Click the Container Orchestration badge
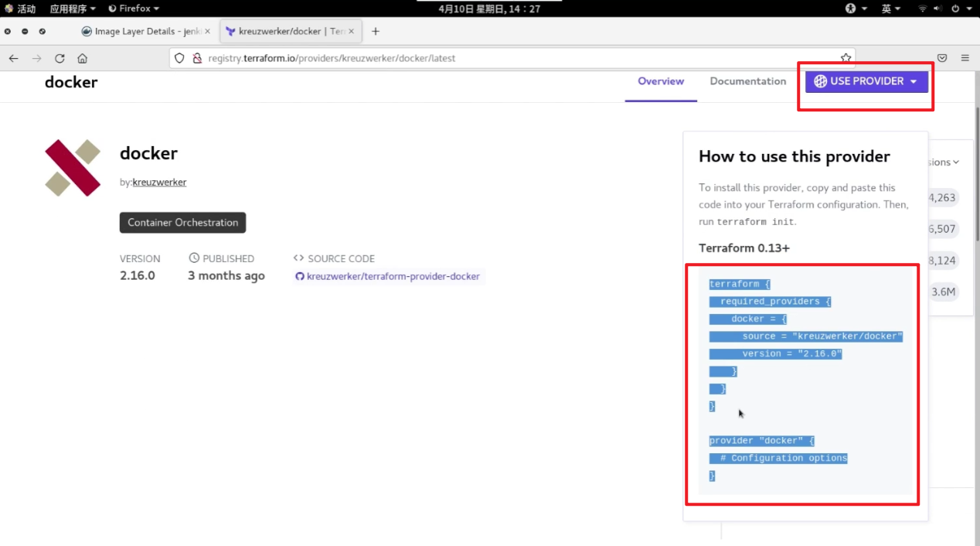This screenshot has width=980, height=546. coord(182,223)
